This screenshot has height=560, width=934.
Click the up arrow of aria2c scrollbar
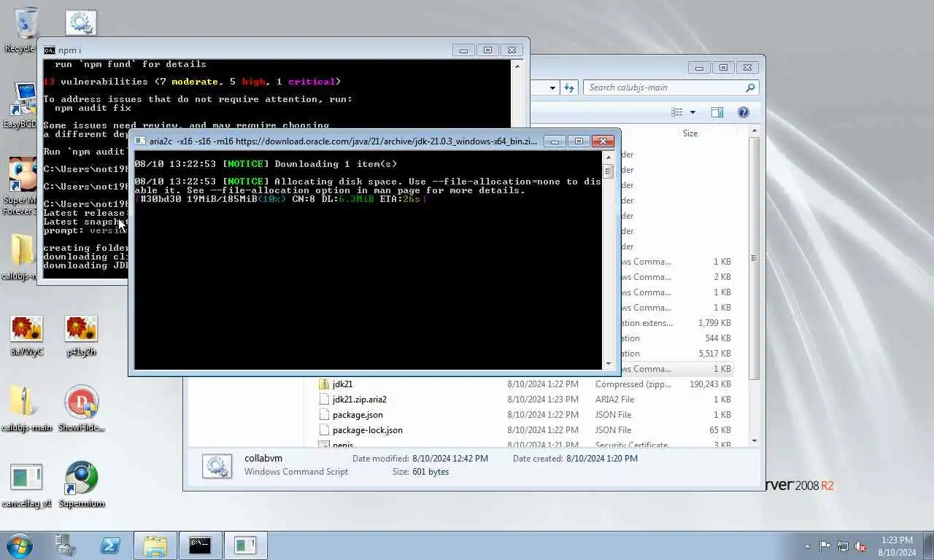pyautogui.click(x=609, y=157)
